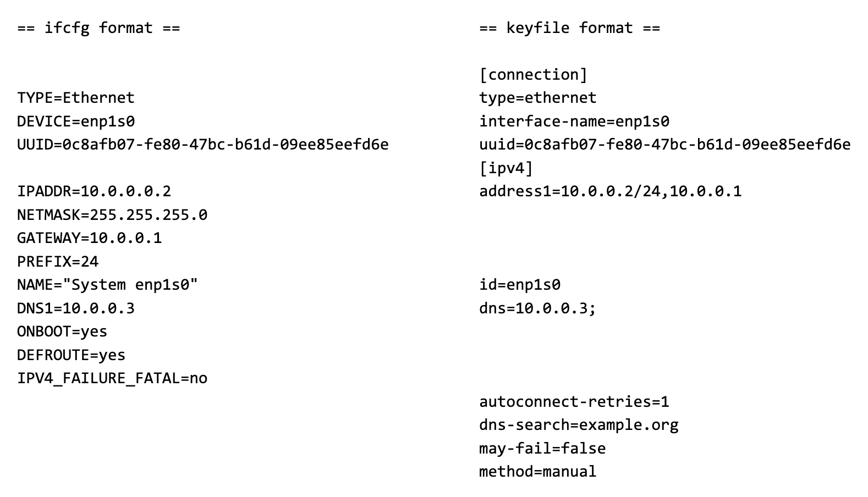Click the uppercase UUID= line in ifcfg
Viewport: 868px width, 497px height.
click(x=202, y=145)
